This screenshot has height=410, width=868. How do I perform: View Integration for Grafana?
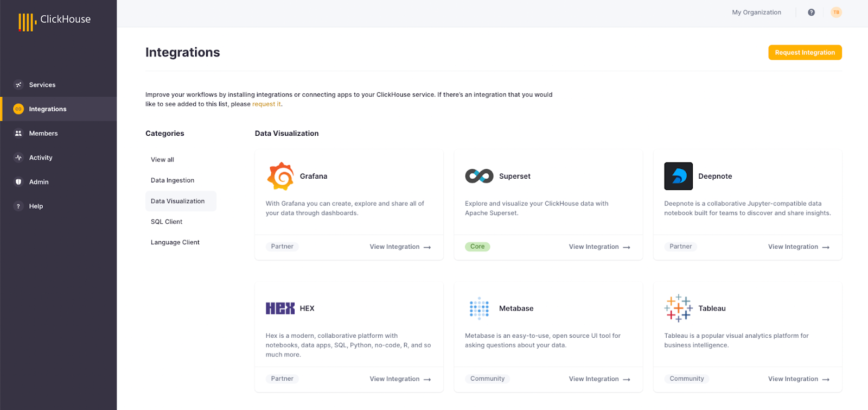point(400,247)
